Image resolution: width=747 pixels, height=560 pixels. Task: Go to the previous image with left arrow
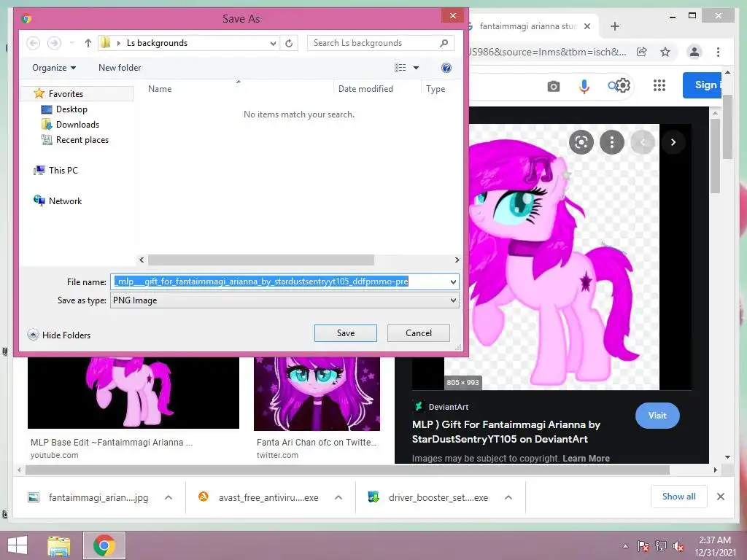click(x=643, y=142)
